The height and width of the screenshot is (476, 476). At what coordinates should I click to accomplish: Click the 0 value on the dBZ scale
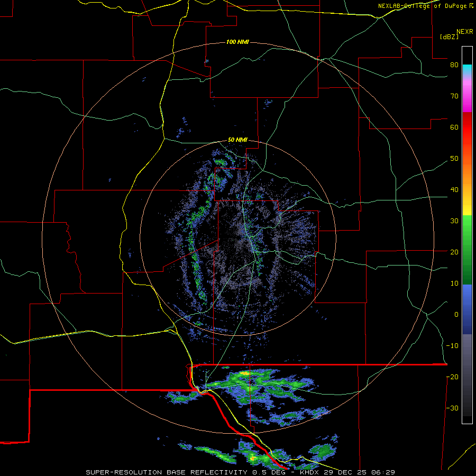click(456, 315)
